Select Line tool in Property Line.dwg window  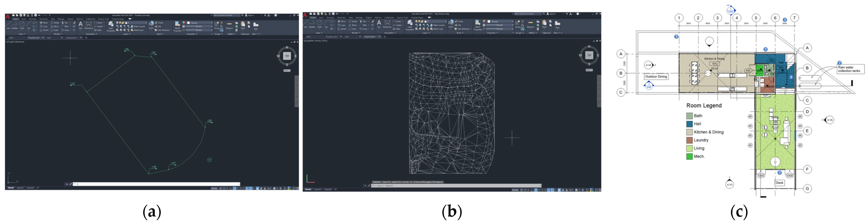click(8, 24)
